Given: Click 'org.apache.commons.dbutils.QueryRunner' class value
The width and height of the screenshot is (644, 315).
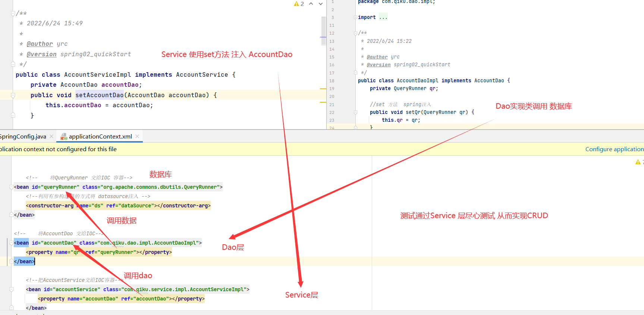Looking at the screenshot, I should click(161, 187).
